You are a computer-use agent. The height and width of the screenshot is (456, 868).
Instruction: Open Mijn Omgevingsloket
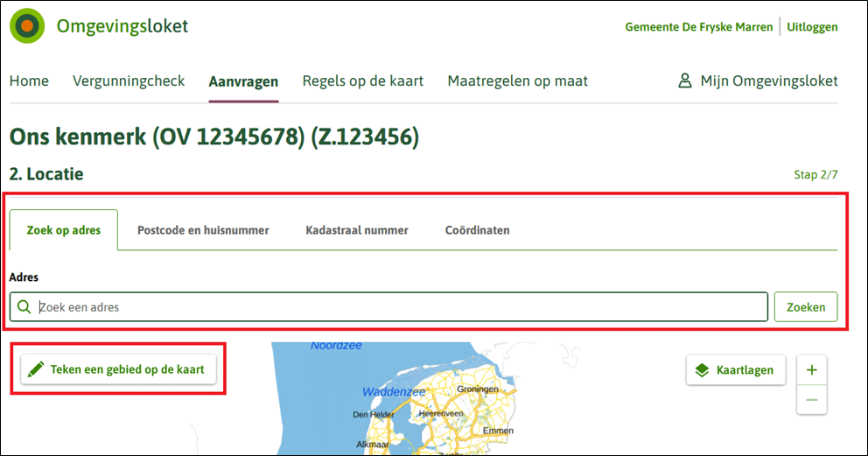coord(758,81)
